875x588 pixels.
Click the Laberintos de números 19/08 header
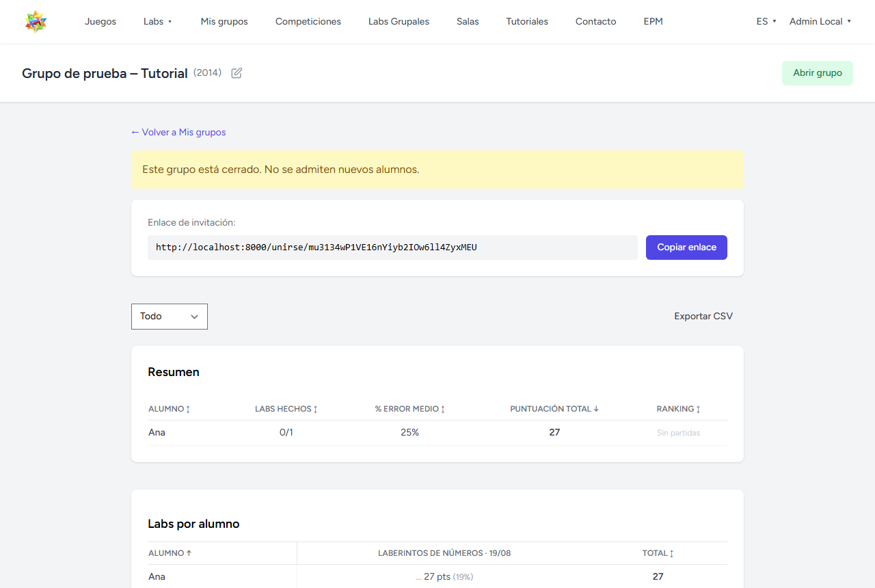click(444, 553)
